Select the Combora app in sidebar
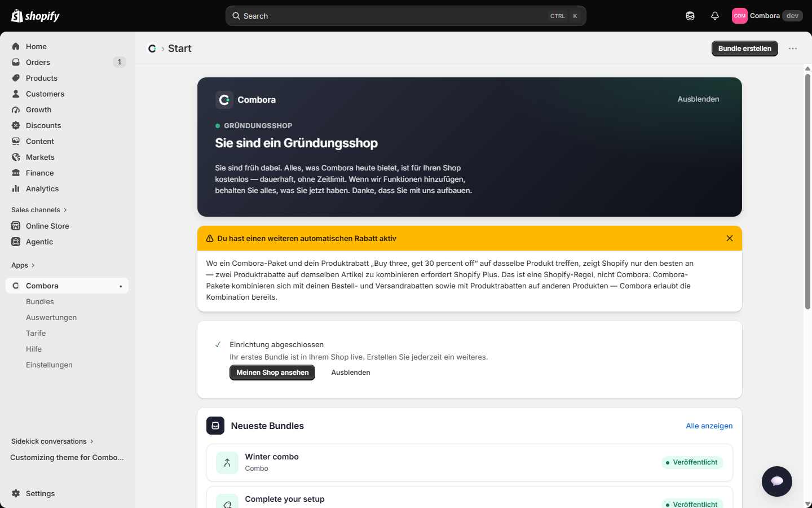Screen dimensions: 812x508 click(x=67, y=286)
